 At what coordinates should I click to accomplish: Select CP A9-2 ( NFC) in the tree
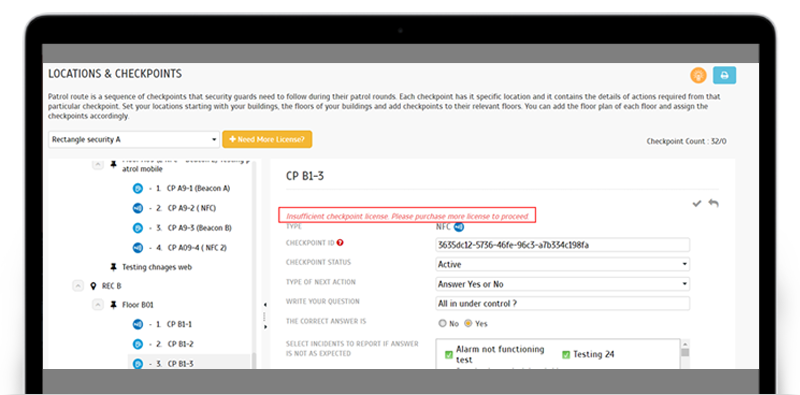191,208
